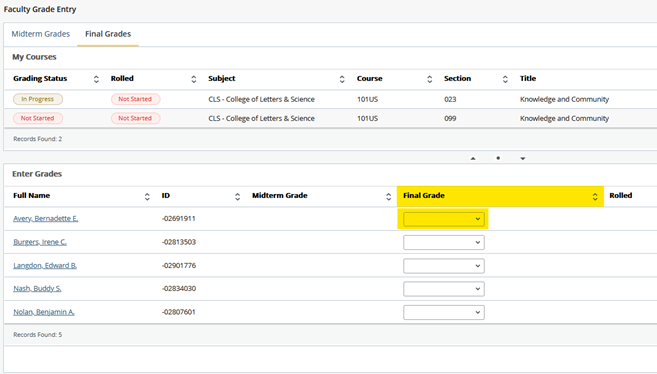Click the Title column header

click(x=528, y=78)
